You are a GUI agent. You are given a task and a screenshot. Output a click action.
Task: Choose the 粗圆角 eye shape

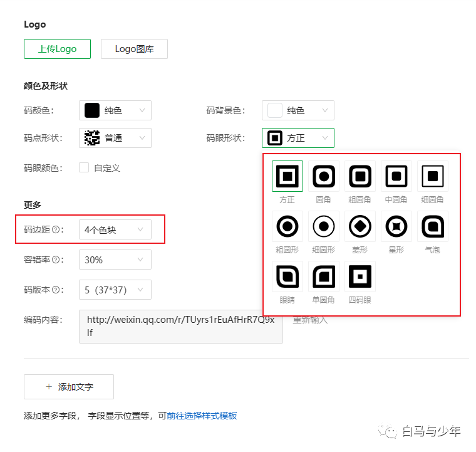point(360,176)
